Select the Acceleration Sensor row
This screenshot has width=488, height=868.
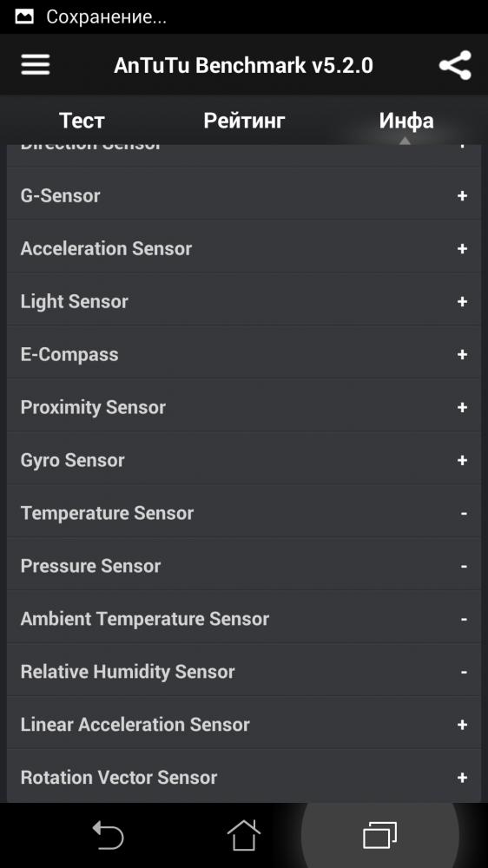(x=244, y=248)
